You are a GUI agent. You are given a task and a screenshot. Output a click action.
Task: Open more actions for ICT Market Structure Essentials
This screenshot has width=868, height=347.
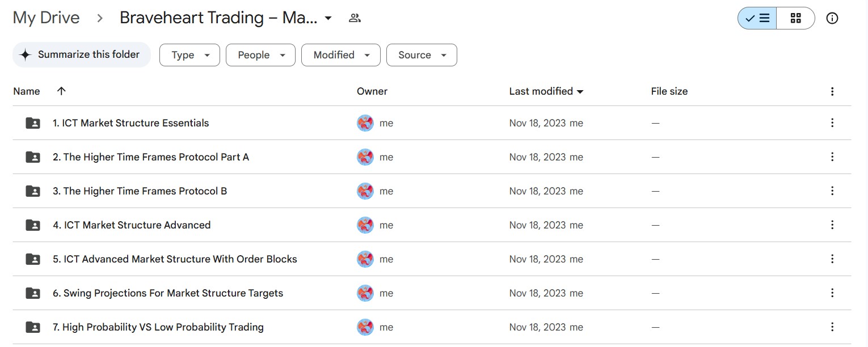coord(832,123)
